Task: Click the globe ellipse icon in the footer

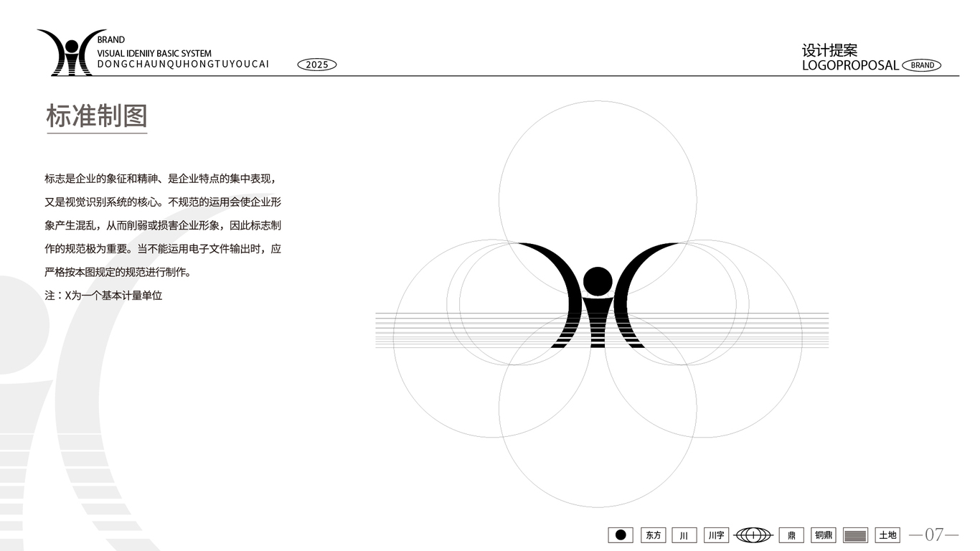Action: (753, 535)
